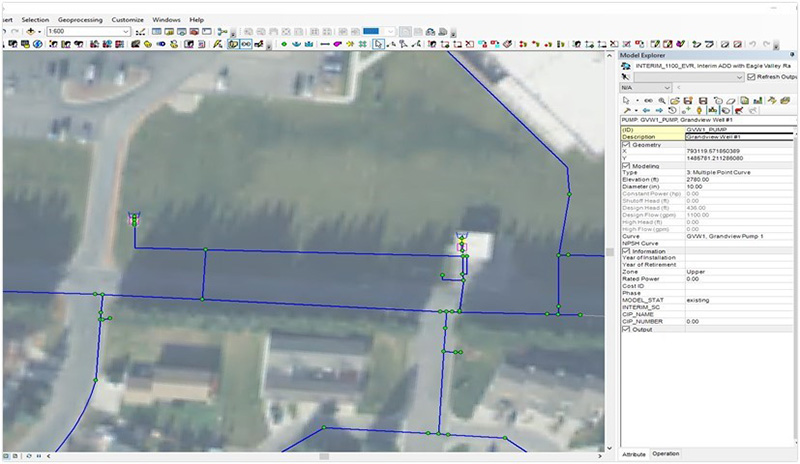Toggle the Refresh Output checkbox
The height and width of the screenshot is (464, 800).
pos(751,77)
